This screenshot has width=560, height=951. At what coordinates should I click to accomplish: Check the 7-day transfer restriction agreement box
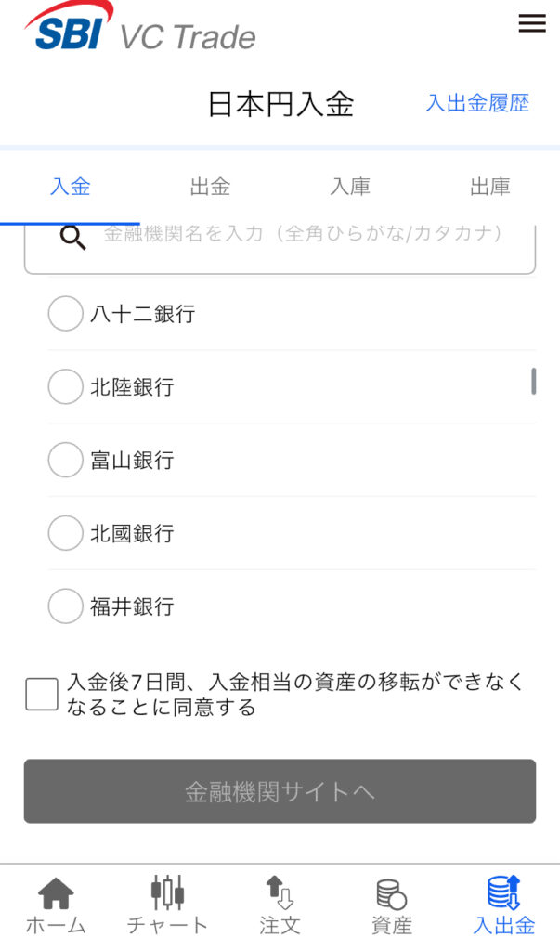[42, 695]
